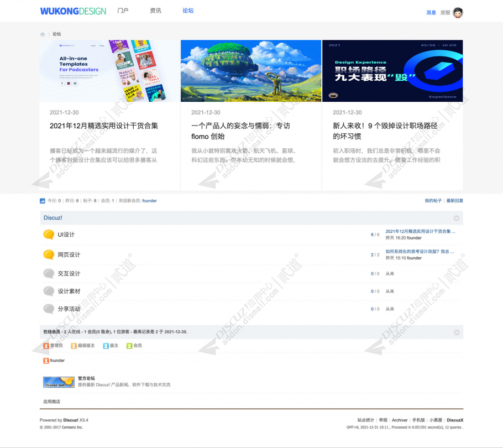Viewport: 503px width, 448px height.
Task: Open the floating island article thumbnail
Action: 251,71
